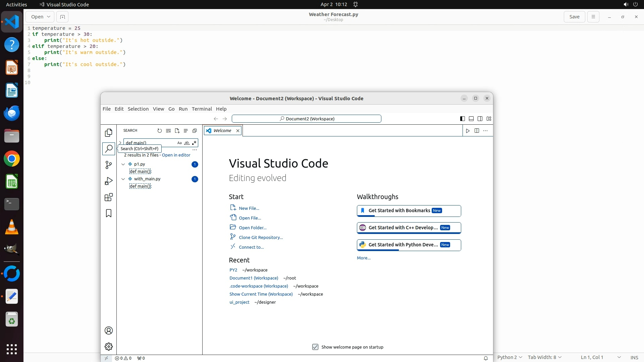Refresh the search results
Screen dimensions: 644x362
pos(160,131)
